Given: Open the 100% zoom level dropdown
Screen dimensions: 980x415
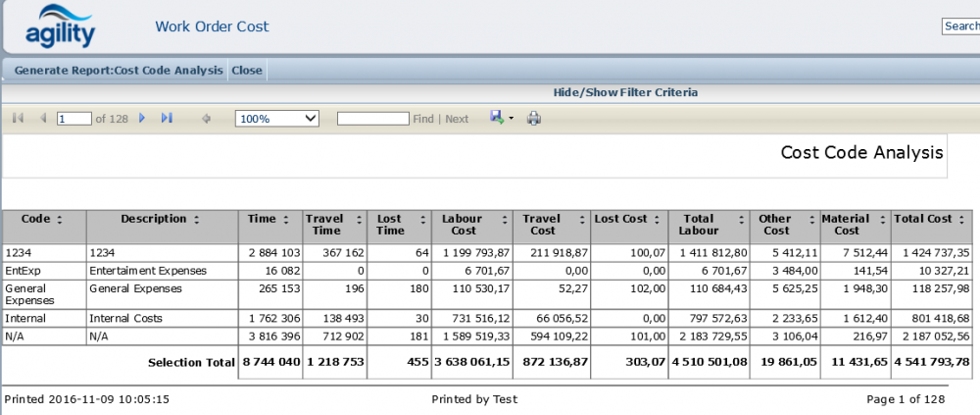Looking at the screenshot, I should [277, 119].
